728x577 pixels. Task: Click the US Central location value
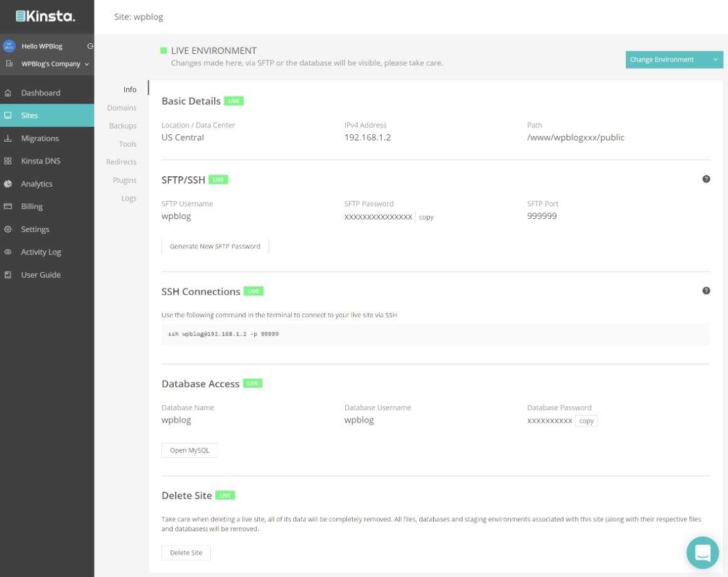click(x=183, y=137)
